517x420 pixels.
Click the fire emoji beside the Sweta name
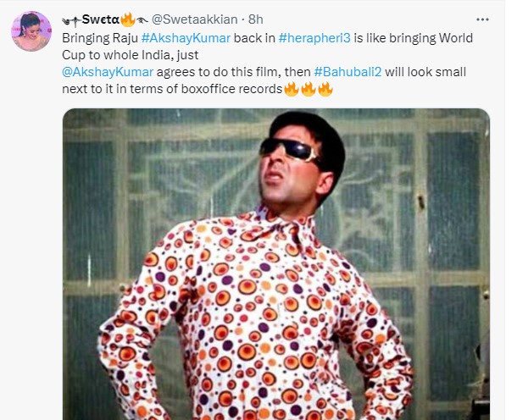(127, 18)
